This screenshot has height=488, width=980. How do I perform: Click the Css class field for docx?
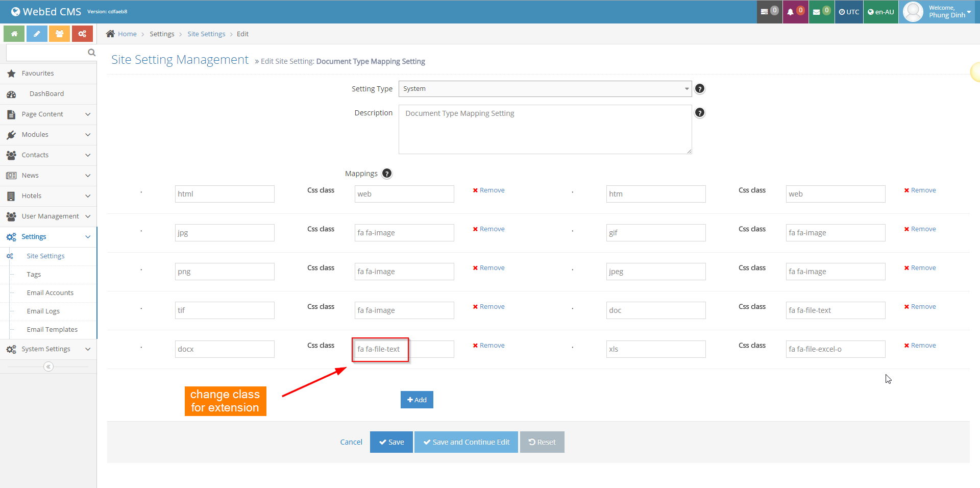click(x=404, y=349)
